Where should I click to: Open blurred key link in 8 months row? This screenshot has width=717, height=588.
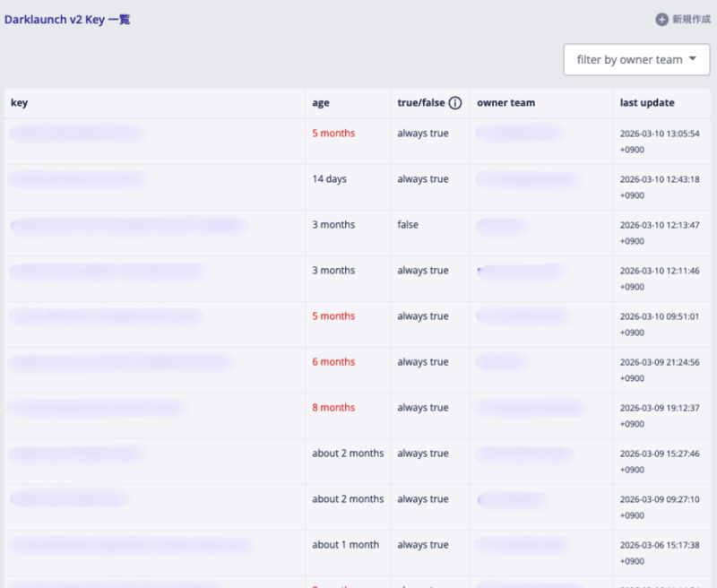(x=97, y=408)
